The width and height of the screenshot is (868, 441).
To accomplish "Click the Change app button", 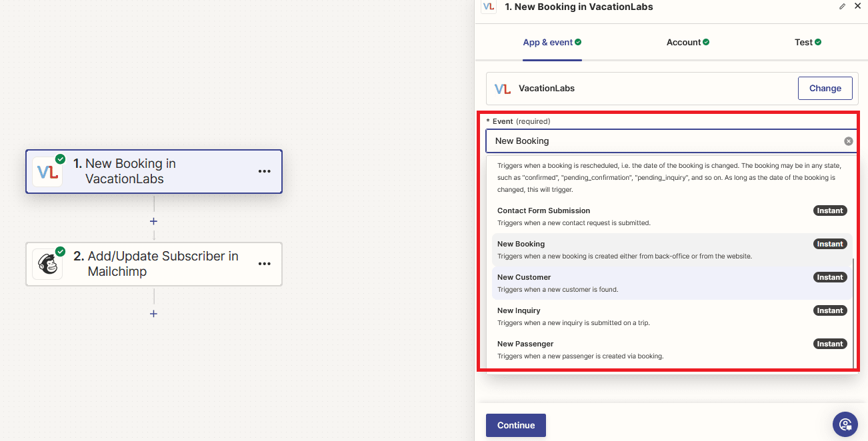I will point(825,88).
